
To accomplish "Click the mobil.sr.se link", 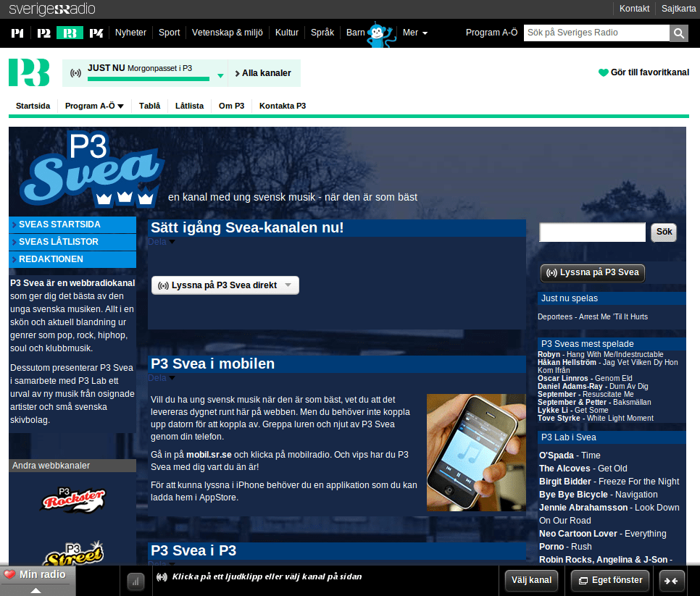I will coord(209,455).
